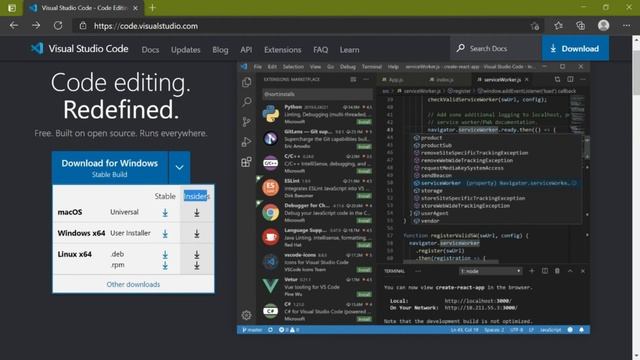
Task: Click the Windows x64 row label
Action: (81, 233)
